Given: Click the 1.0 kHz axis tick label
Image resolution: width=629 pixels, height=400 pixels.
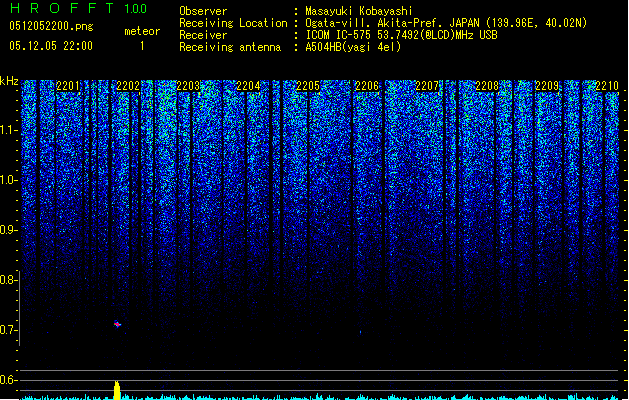Looking at the screenshot, I should point(8,180).
